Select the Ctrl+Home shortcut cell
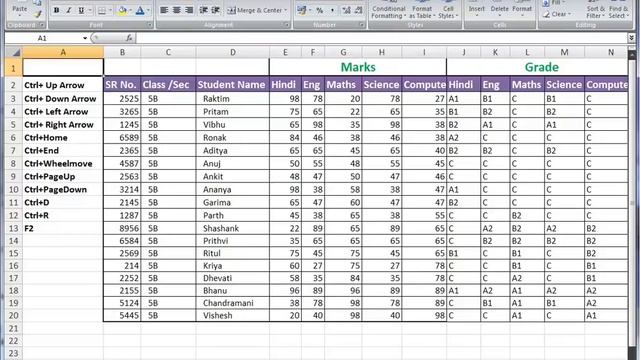The height and width of the screenshot is (360, 640). coord(63,138)
